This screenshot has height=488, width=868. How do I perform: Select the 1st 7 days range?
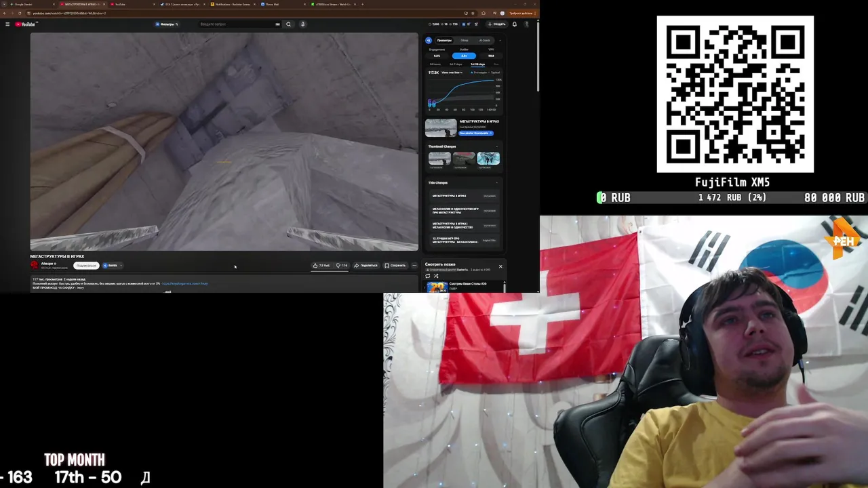pyautogui.click(x=456, y=64)
